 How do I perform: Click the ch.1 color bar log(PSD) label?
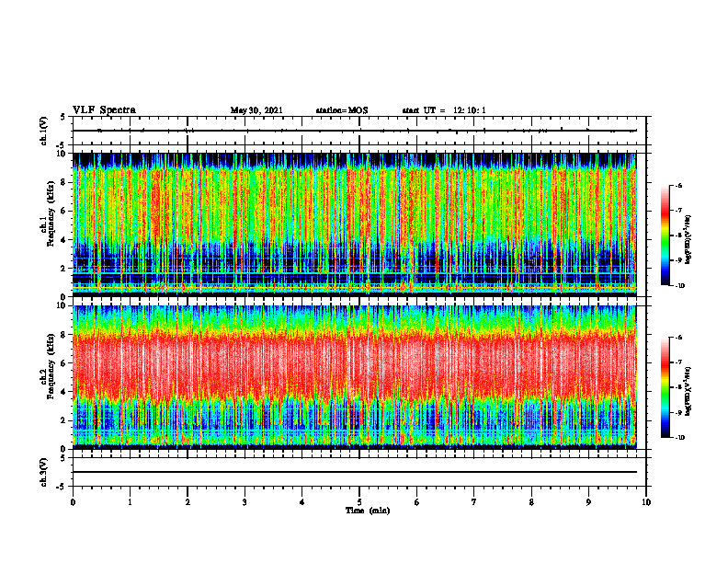(x=688, y=239)
